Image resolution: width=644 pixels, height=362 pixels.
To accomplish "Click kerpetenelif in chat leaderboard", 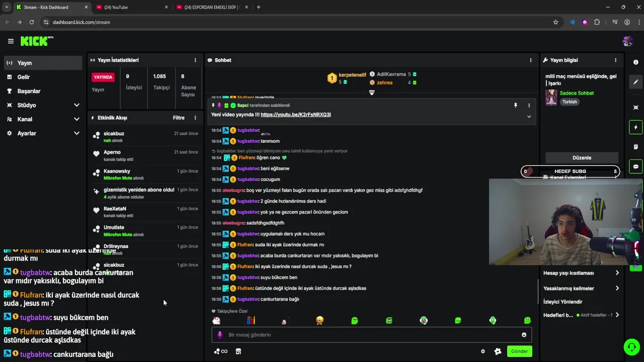I will [352, 75].
